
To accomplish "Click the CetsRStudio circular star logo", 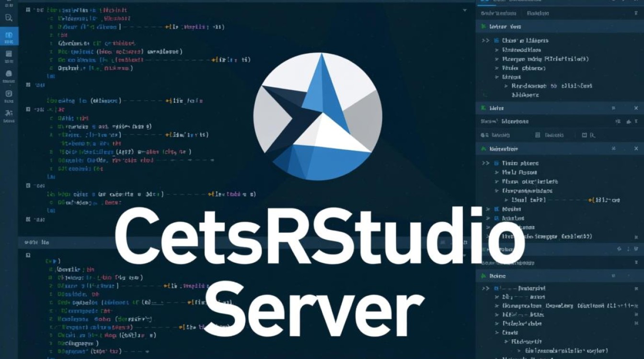I will coord(318,116).
